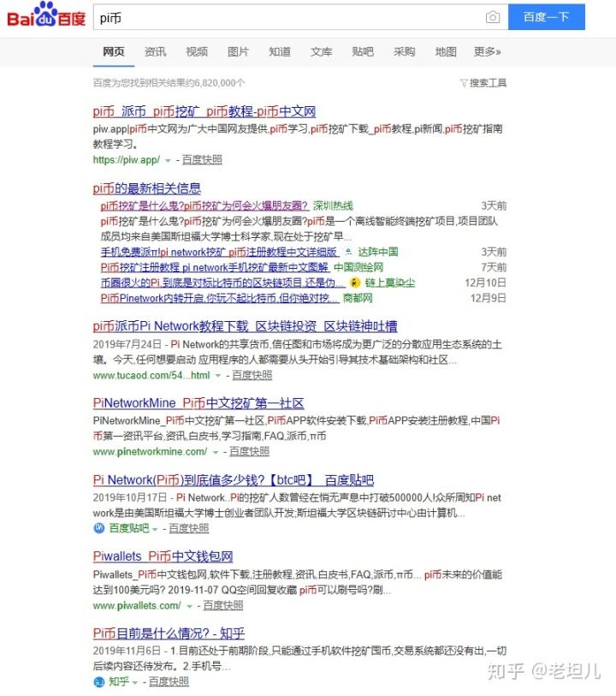This screenshot has height=696, width=616.
Task: Open news pi币挖矿是什么鬼 link
Action: 204,205
